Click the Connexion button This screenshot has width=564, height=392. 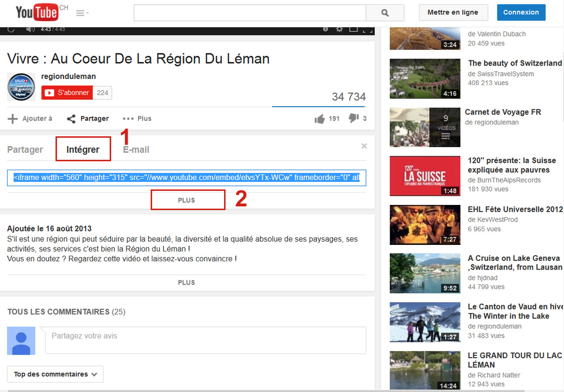tap(521, 12)
